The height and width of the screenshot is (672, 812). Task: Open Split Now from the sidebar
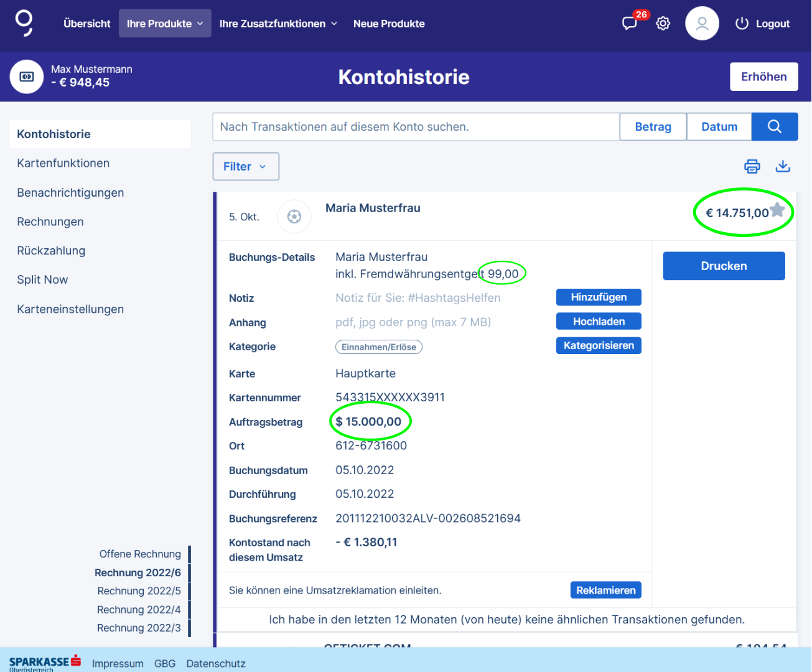42,280
